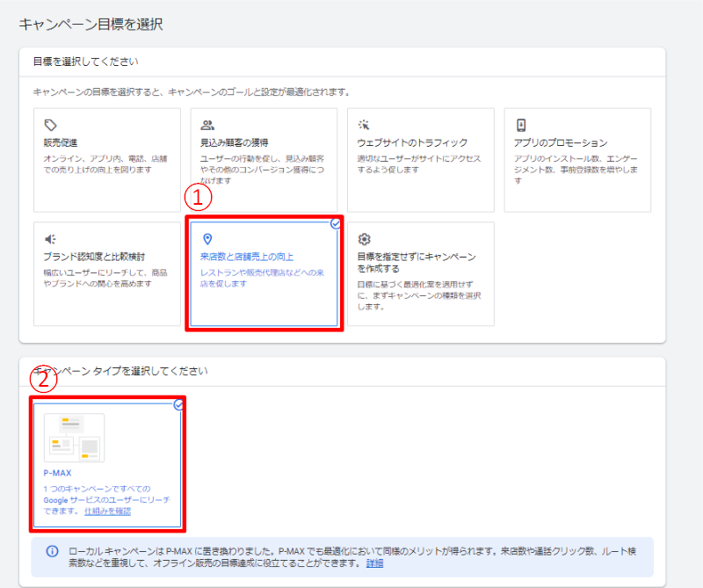
Task: Choose 目標を指定せずにキャンペーンを作成する option title
Action: point(417,262)
